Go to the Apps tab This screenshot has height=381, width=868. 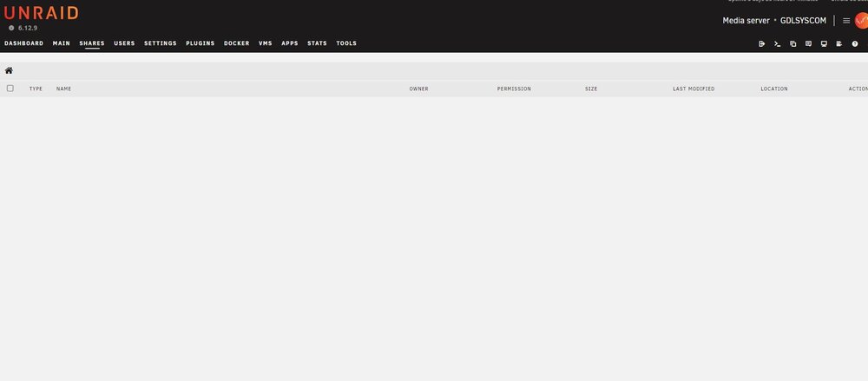[x=290, y=43]
